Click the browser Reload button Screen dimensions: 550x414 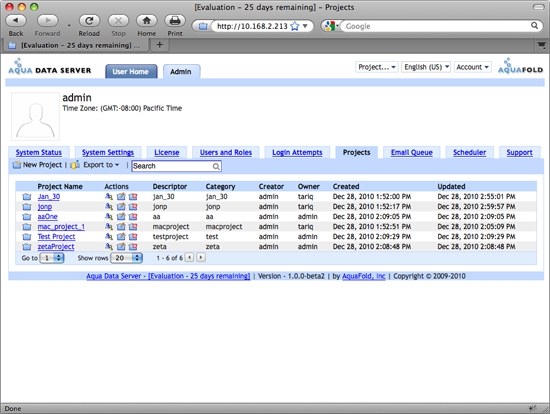89,21
